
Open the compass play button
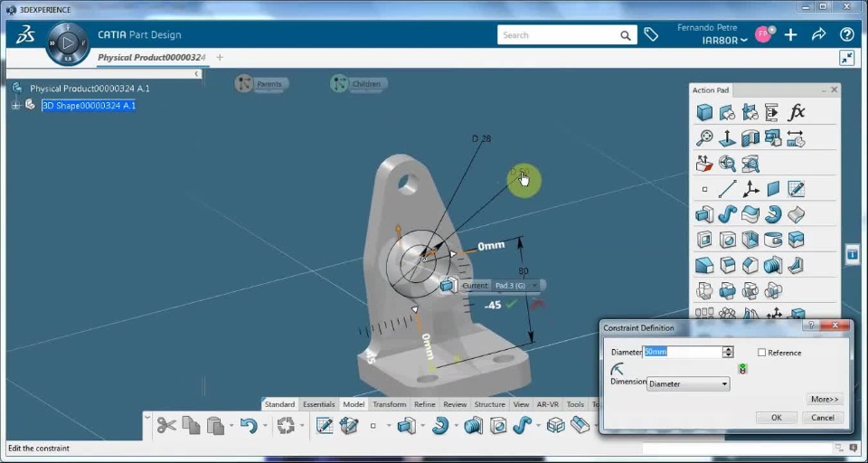pos(68,43)
